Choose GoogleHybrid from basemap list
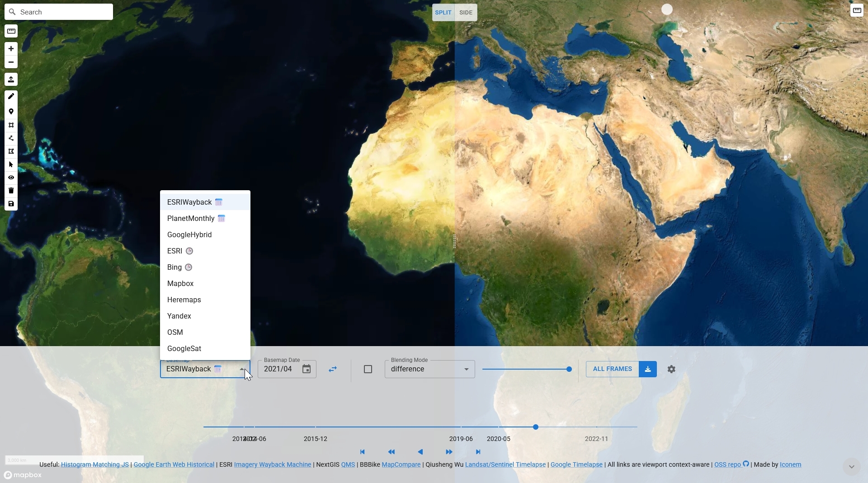Screen dimensions: 868x483 point(205,234)
